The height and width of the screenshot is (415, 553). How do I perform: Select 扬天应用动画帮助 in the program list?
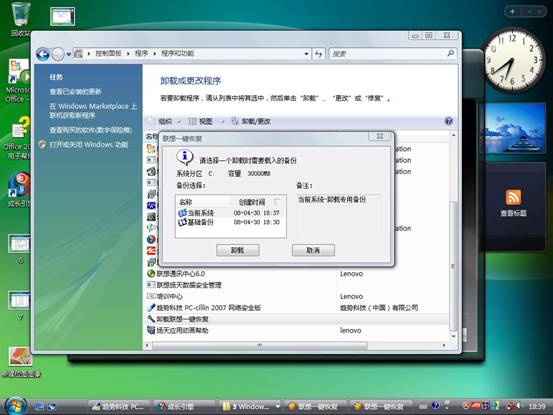(x=182, y=330)
